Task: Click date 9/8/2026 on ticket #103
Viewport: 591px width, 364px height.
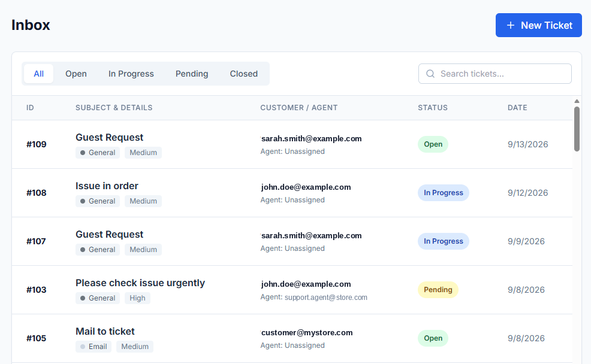Action: click(x=526, y=290)
